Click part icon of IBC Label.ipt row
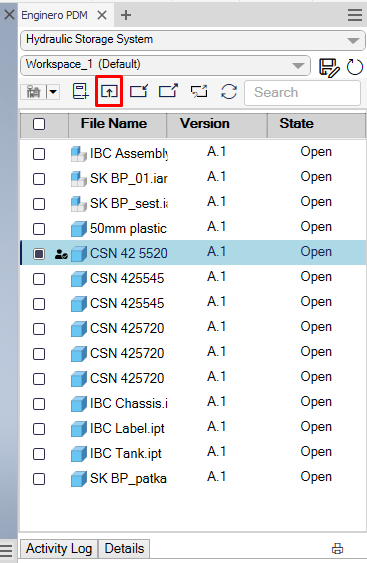The width and height of the screenshot is (367, 563). click(79, 429)
